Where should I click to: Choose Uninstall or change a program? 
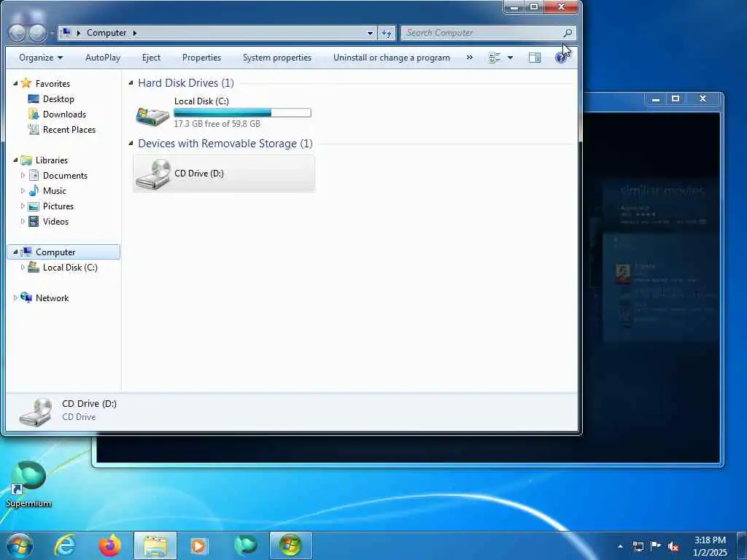click(x=391, y=58)
